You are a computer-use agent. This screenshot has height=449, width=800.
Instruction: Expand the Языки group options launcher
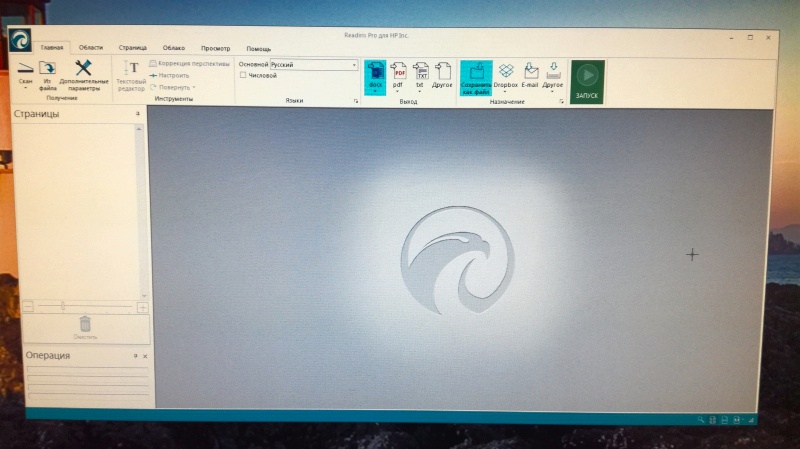pos(355,101)
